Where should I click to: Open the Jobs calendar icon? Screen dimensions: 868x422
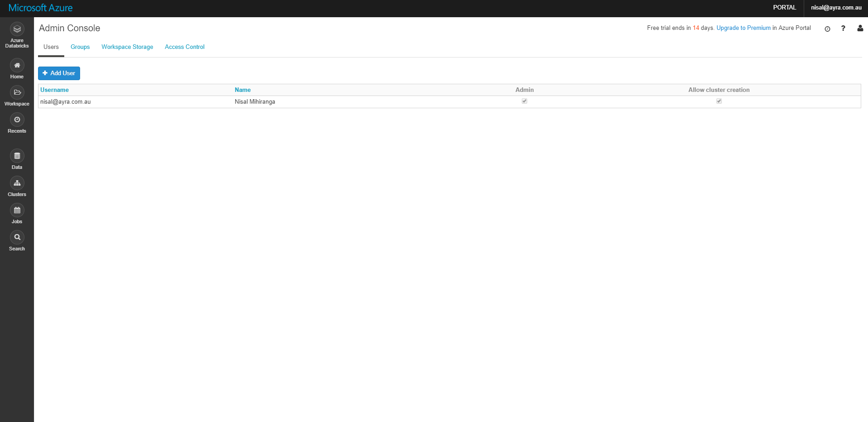(x=17, y=210)
